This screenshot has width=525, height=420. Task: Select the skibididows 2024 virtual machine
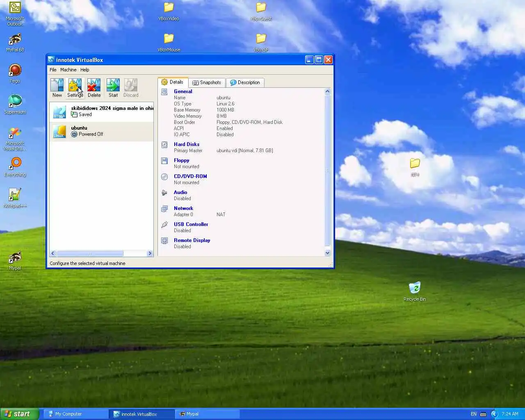102,112
